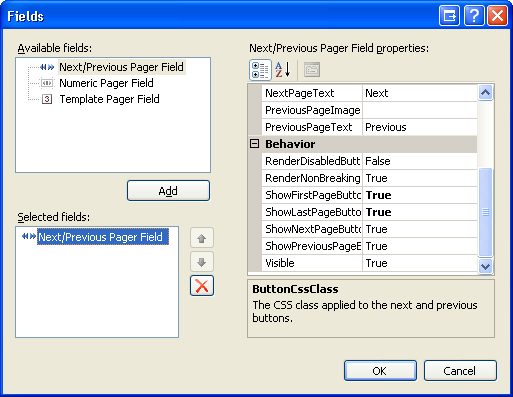Screen dimensions: 513x397
Task: Select Template Pager Field item
Action: tap(109, 99)
